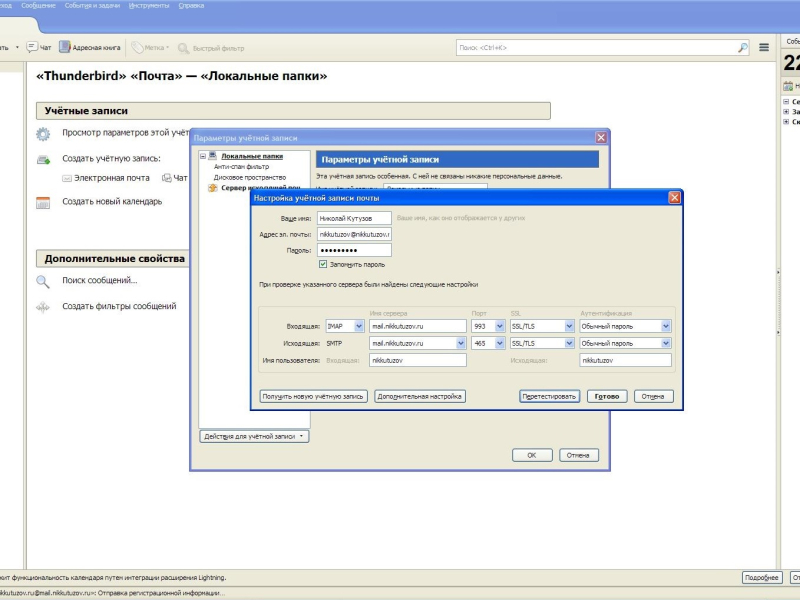Open the incoming port 993 dropdown
Screen dimensions: 800x600
499,326
